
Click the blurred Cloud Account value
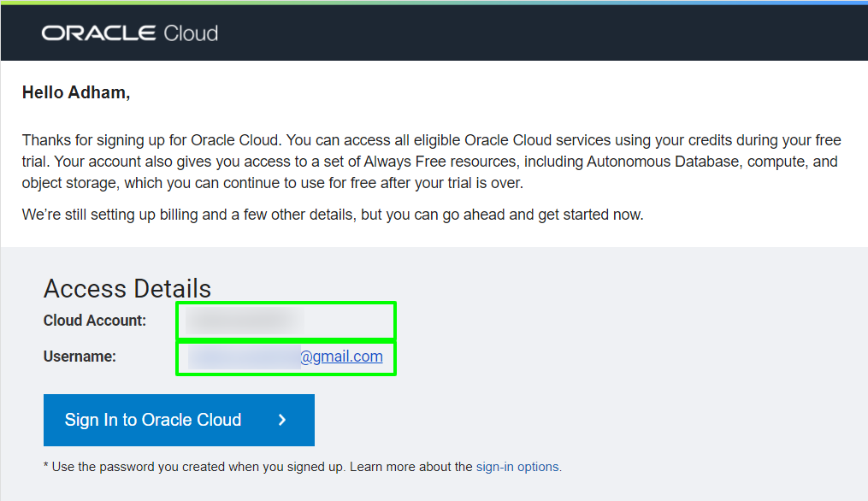click(245, 321)
